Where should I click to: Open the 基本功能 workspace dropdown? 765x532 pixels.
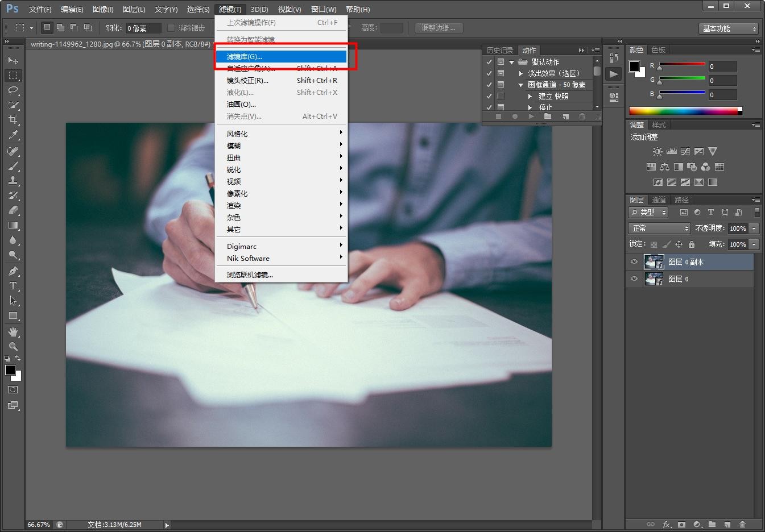coord(729,28)
